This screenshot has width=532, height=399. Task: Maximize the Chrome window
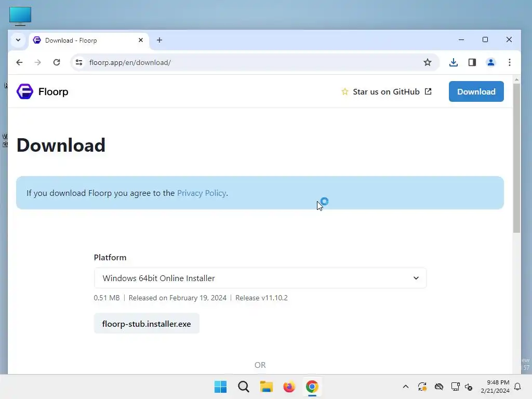click(x=485, y=39)
